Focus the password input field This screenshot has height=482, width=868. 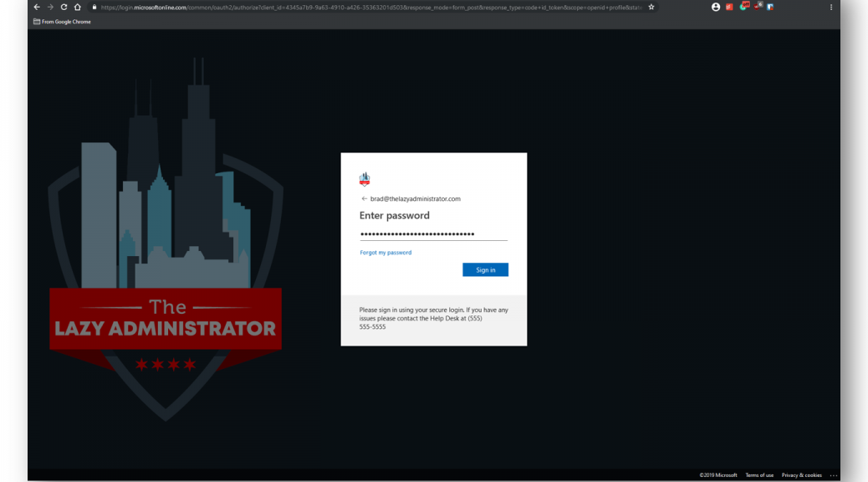(x=433, y=234)
